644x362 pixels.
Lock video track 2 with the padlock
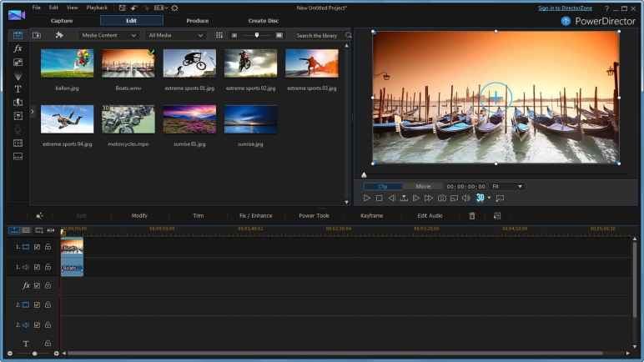[48, 305]
